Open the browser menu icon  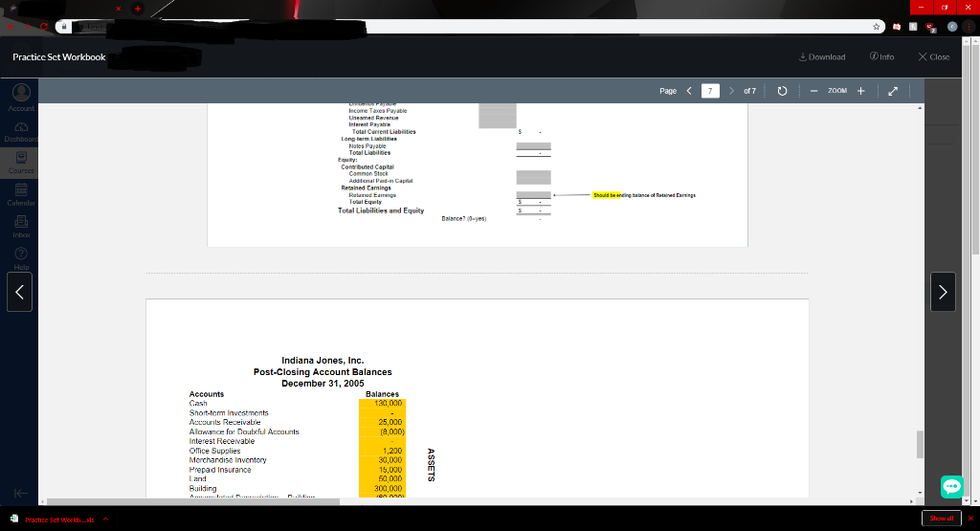[x=969, y=27]
